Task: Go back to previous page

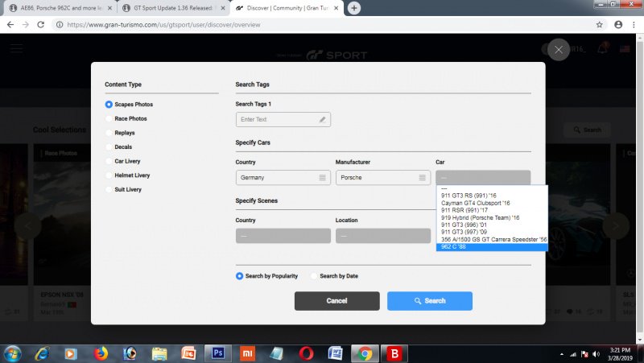Action: [x=10, y=25]
